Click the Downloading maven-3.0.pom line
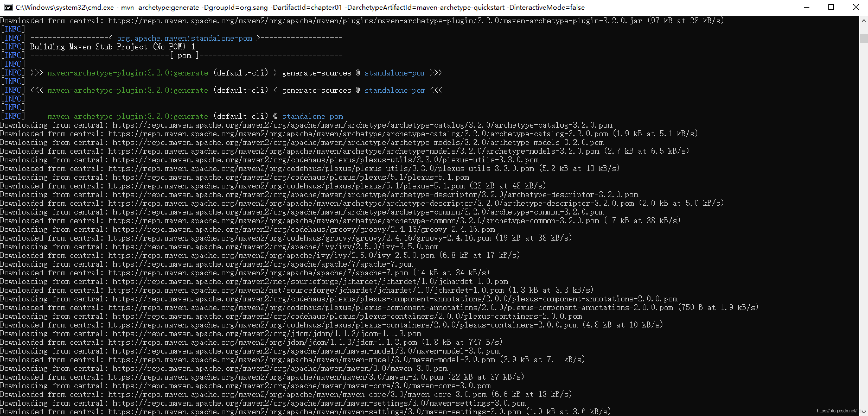 click(x=224, y=368)
